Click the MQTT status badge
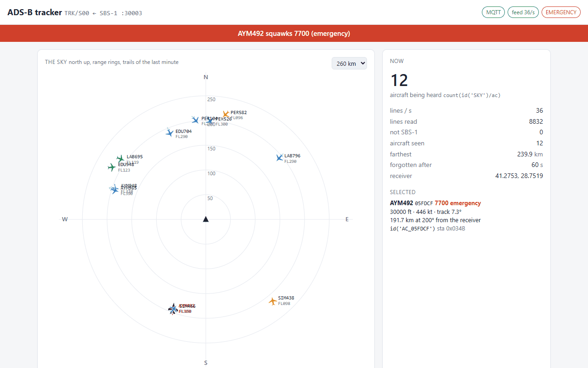 coord(493,12)
